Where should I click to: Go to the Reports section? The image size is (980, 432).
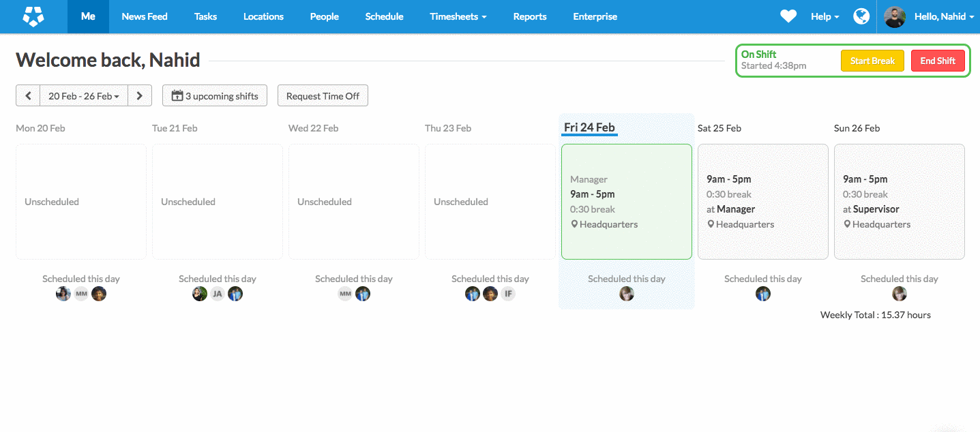click(530, 16)
